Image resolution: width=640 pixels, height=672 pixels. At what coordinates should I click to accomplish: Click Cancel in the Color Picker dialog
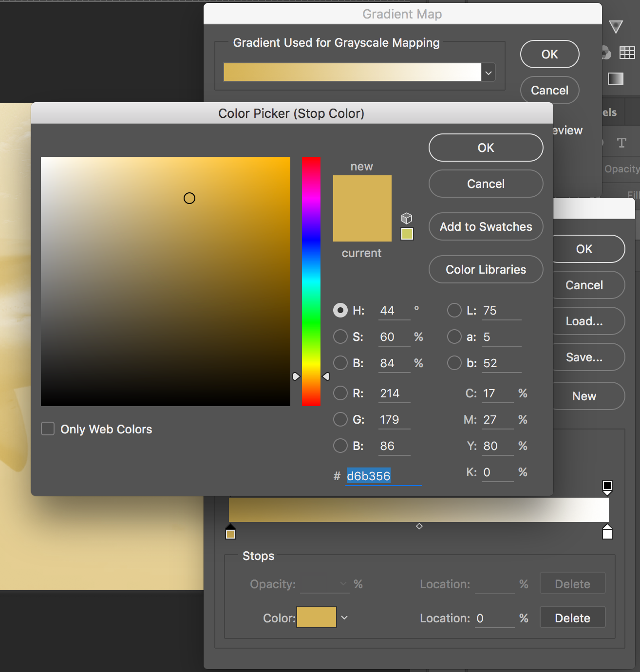486,184
